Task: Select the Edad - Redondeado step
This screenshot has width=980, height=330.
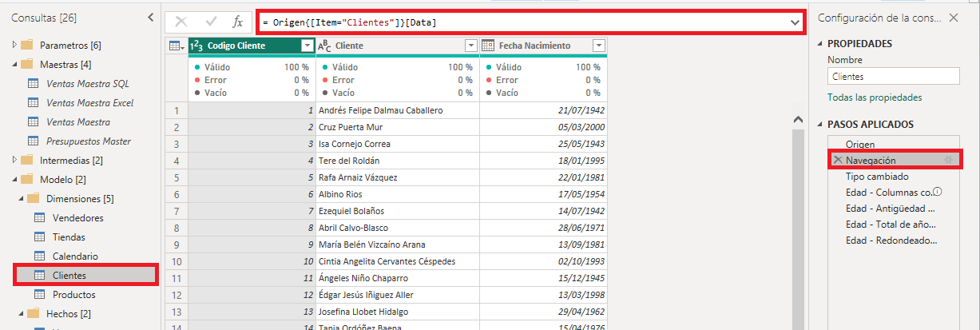Action: click(893, 240)
